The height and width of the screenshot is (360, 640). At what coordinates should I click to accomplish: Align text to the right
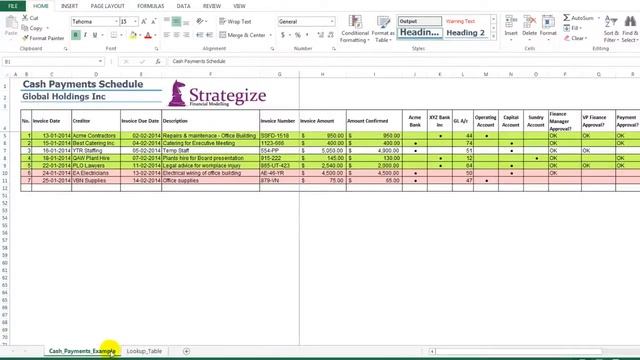click(x=186, y=35)
